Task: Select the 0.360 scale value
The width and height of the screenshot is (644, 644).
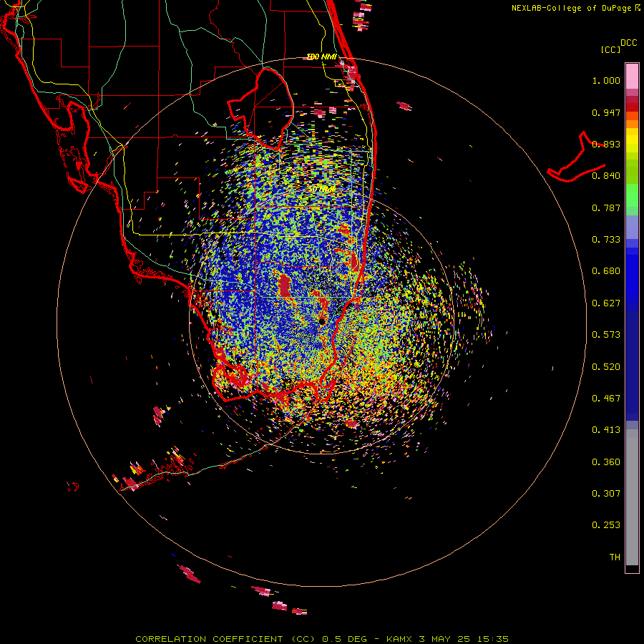Action: [x=606, y=462]
